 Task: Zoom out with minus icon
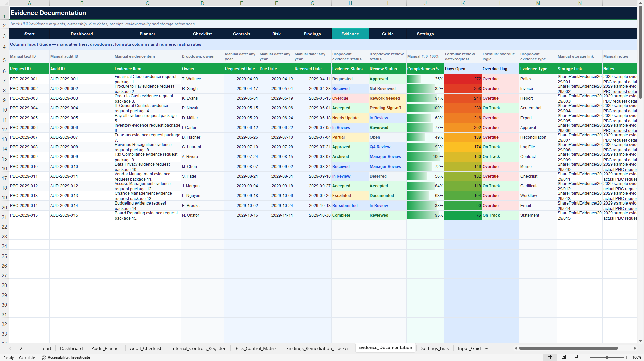coord(587,357)
